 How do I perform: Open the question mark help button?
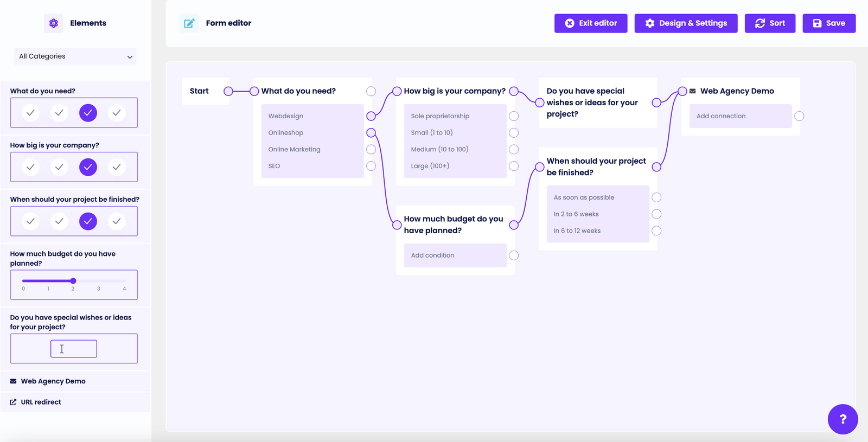coord(843,419)
